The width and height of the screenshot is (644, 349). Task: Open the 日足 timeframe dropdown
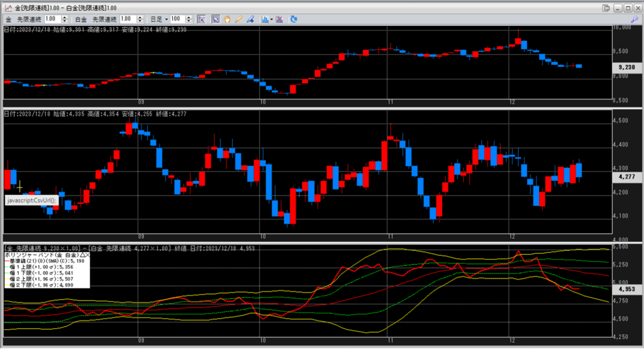(165, 19)
